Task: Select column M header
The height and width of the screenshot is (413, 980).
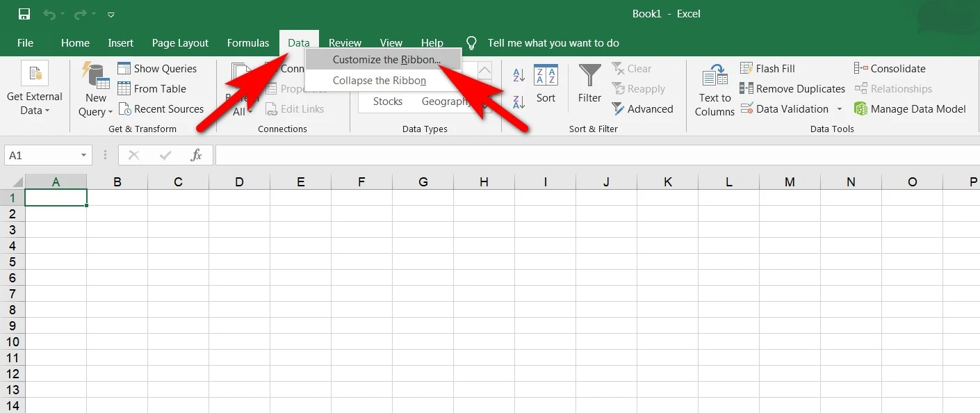Action: pos(790,182)
